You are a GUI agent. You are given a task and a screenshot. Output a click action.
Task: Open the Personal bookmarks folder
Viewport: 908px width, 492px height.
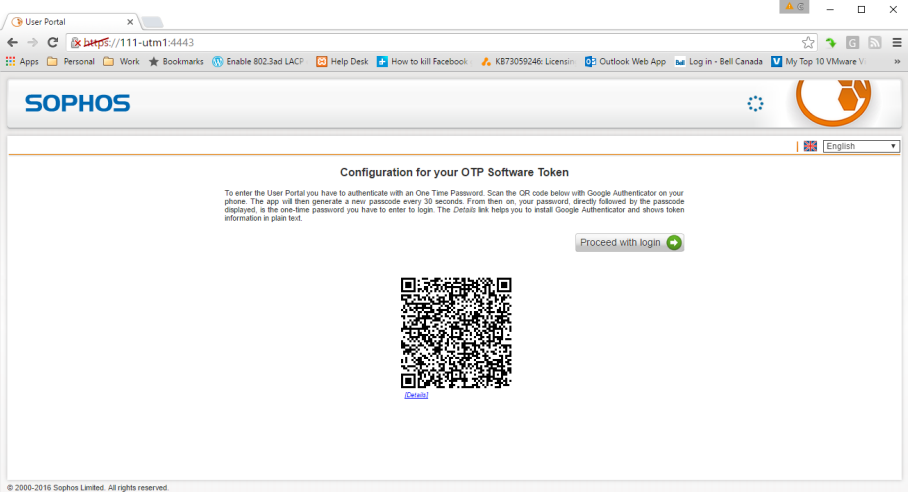[x=71, y=61]
